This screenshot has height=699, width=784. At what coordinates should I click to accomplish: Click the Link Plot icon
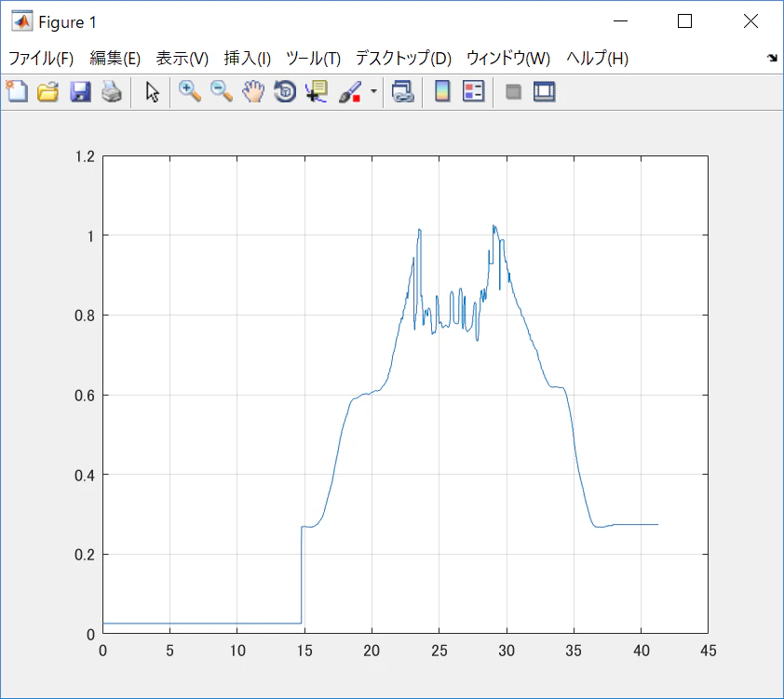click(402, 91)
